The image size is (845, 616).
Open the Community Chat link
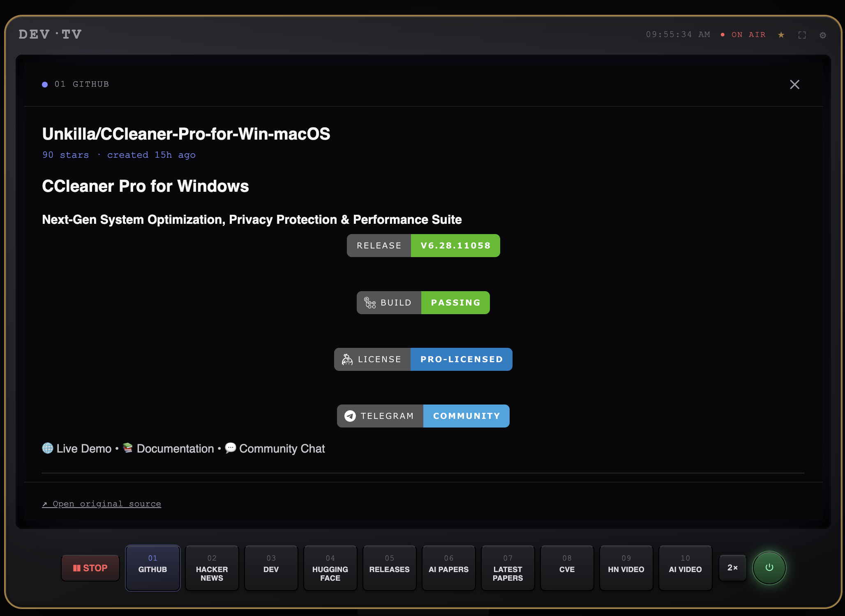tap(282, 448)
